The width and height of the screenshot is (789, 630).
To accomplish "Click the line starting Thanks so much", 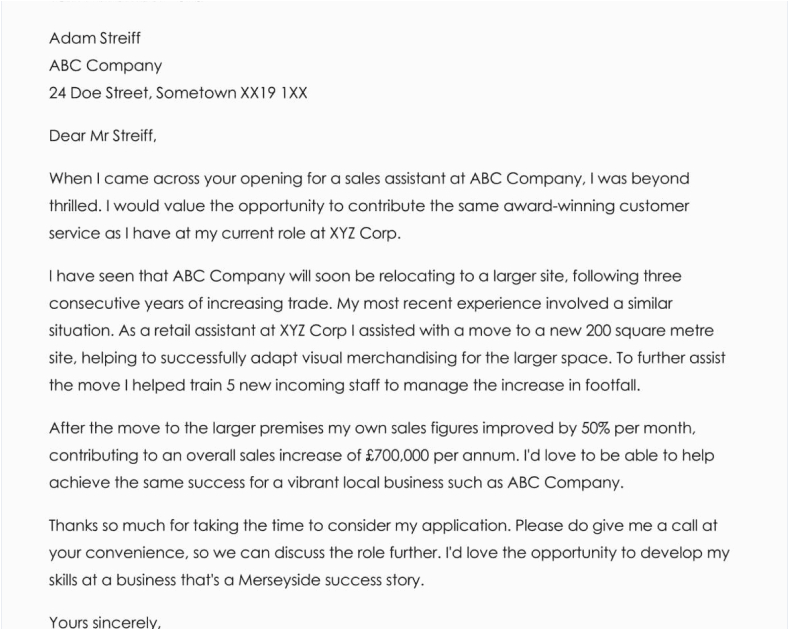I will click(x=395, y=524).
